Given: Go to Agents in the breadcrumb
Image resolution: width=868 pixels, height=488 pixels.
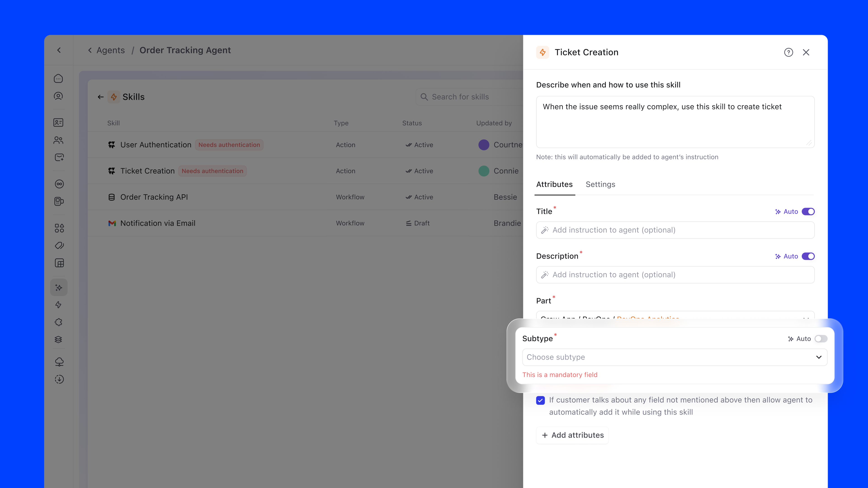Looking at the screenshot, I should (111, 50).
